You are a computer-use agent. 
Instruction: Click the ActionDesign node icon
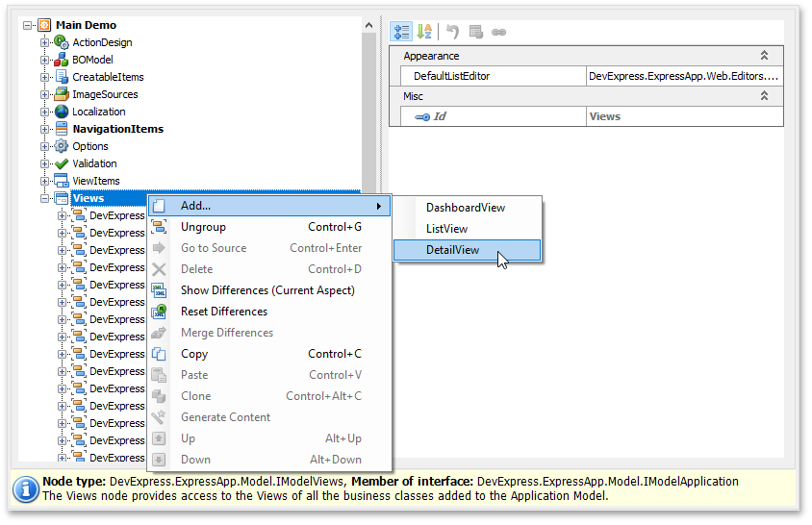coord(62,42)
